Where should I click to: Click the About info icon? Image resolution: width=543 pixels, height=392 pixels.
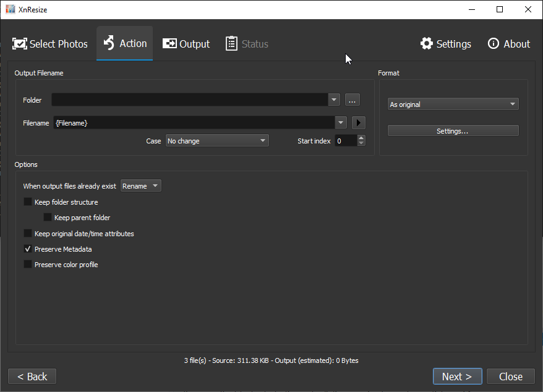pyautogui.click(x=493, y=43)
